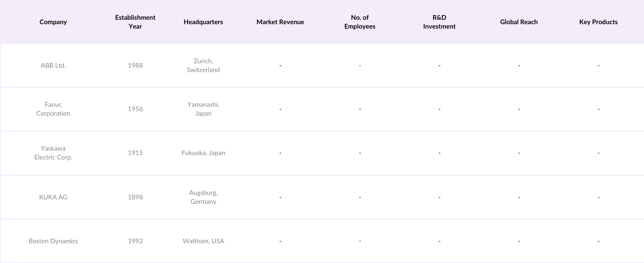
Task: Click the Establishment Year column header
Action: 135,22
